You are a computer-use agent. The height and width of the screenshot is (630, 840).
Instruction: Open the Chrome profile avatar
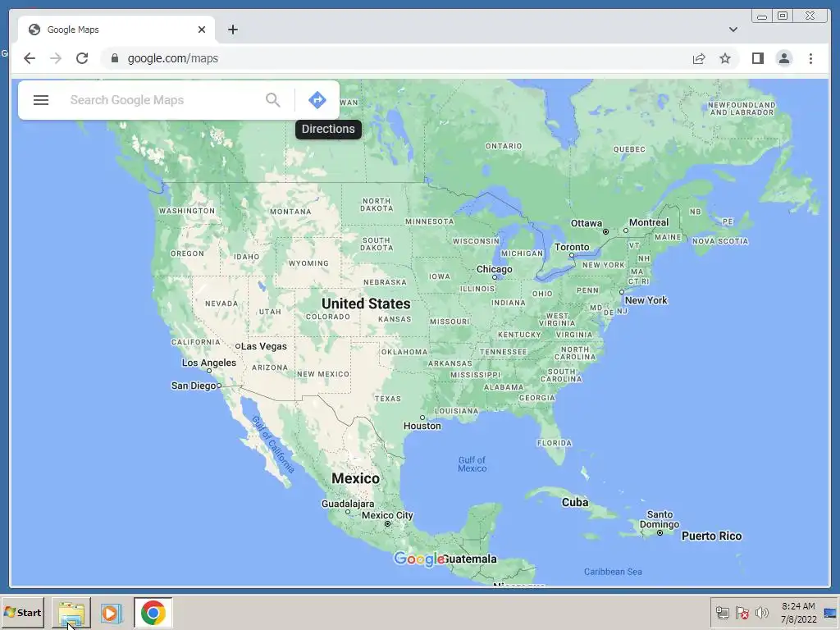[x=783, y=58]
